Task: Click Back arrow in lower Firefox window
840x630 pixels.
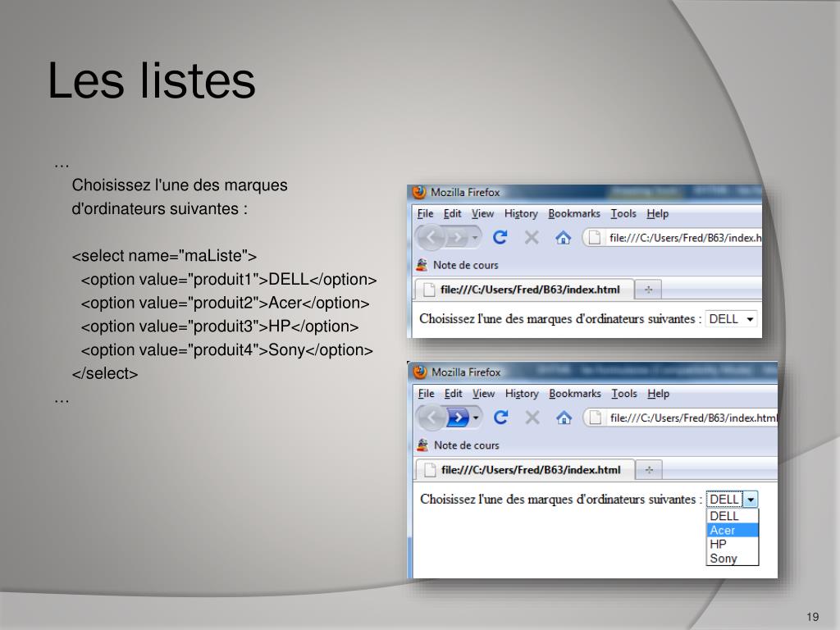Action: pos(431,418)
